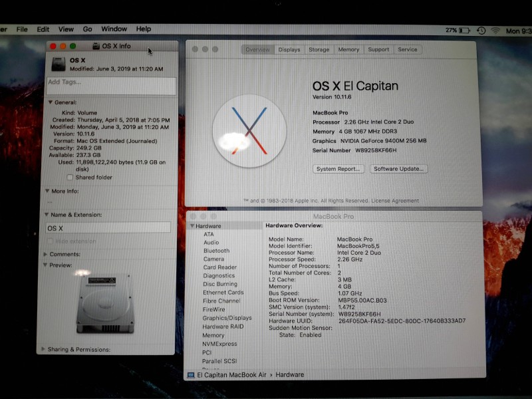Click the Boot ROM Version MBP55.00AC.B03 value

pos(362,301)
